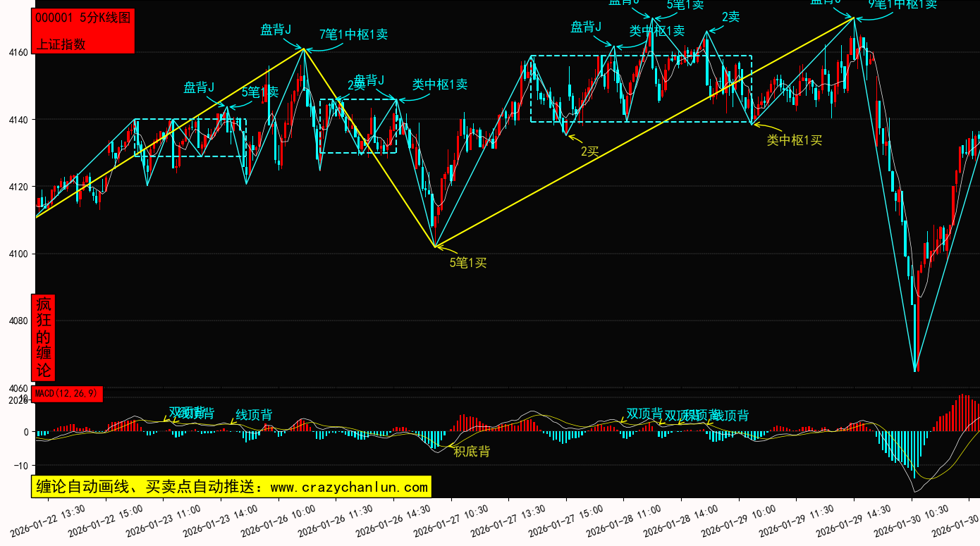Click the 4160 price axis label
The image size is (980, 546).
(x=18, y=53)
